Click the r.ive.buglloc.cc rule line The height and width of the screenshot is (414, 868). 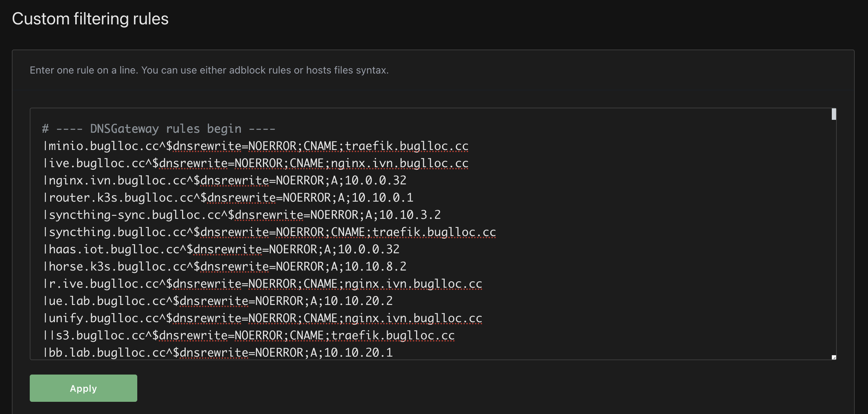click(262, 284)
